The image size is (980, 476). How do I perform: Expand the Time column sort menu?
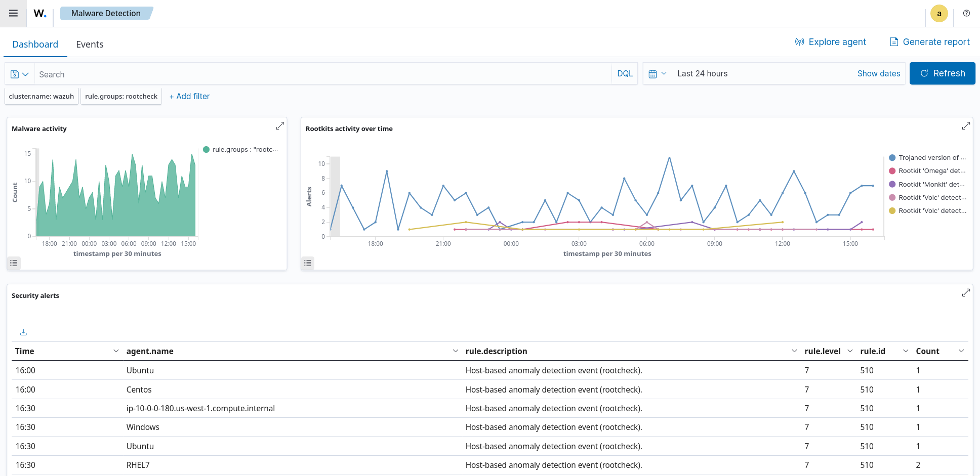[116, 351]
